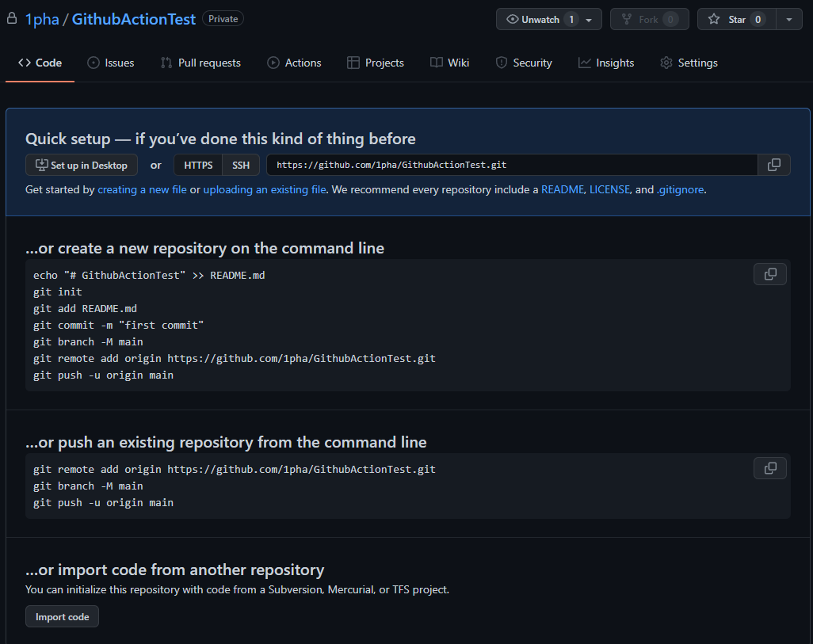Click the watchers count badge '1'

(571, 19)
